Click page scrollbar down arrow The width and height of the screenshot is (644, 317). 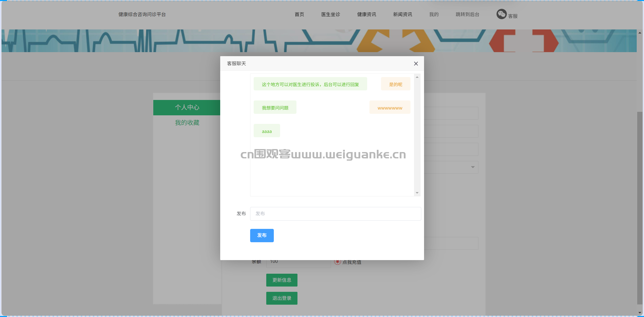[640, 312]
